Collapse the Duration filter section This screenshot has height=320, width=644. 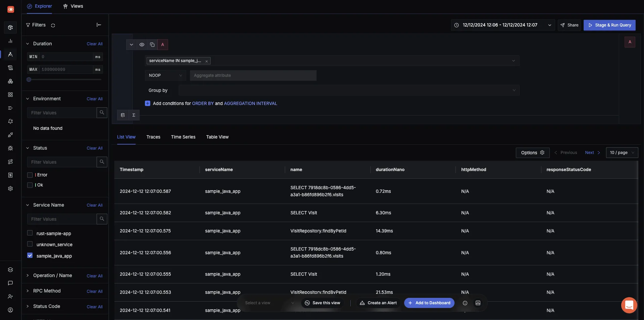click(x=28, y=44)
